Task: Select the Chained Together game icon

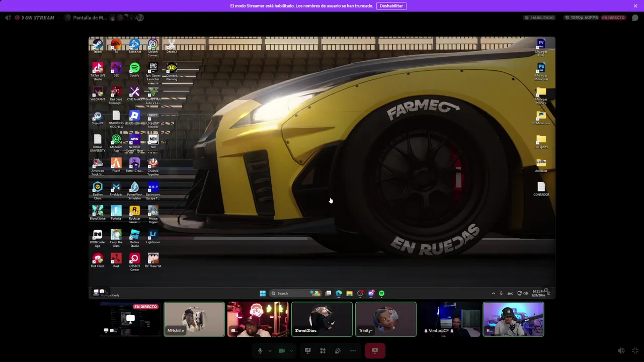Action: point(153,167)
